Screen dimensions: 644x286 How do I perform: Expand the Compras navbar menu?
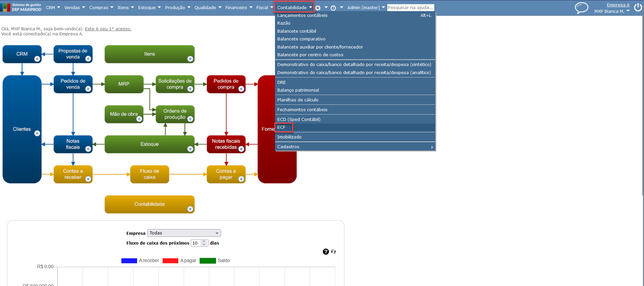(x=101, y=7)
